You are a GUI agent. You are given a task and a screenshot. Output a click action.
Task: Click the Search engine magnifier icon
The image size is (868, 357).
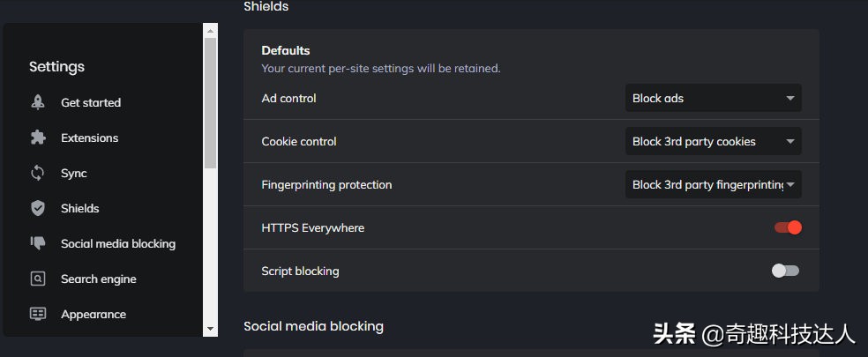tap(38, 279)
